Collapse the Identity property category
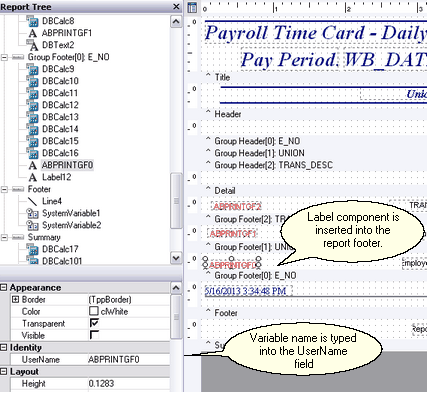This screenshot has height=395, width=430. tap(4, 347)
